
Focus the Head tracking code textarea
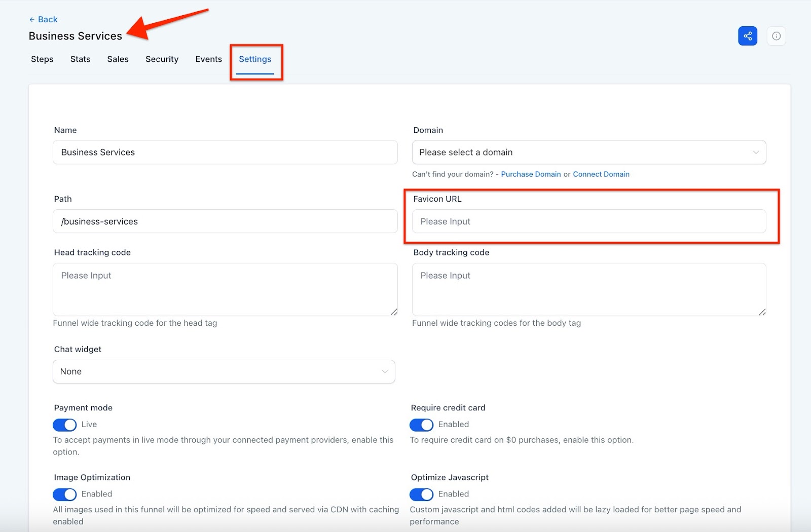[x=225, y=289]
